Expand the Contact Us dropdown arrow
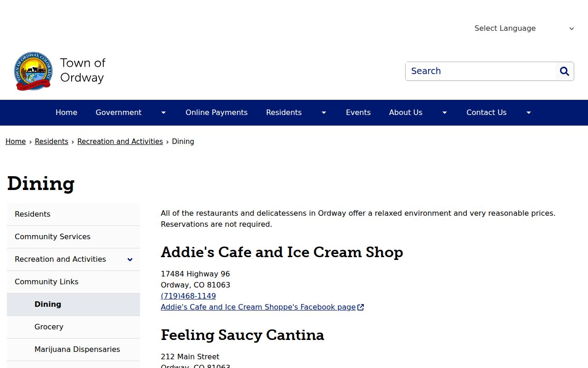Image resolution: width=588 pixels, height=368 pixels. point(529,113)
